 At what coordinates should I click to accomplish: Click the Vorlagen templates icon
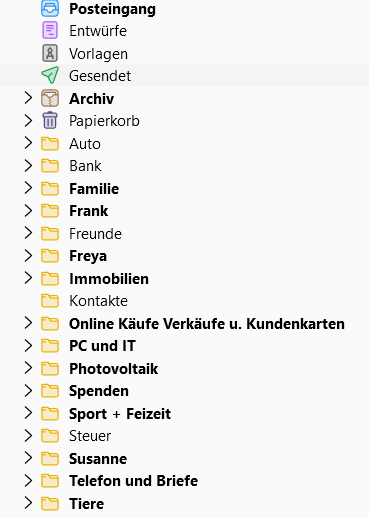pos(50,53)
